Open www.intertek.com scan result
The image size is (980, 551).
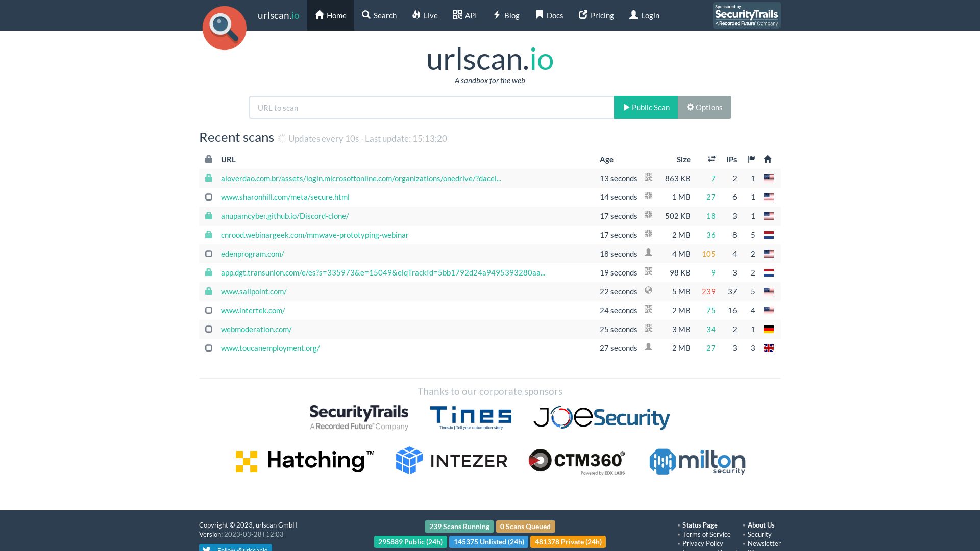coord(253,310)
